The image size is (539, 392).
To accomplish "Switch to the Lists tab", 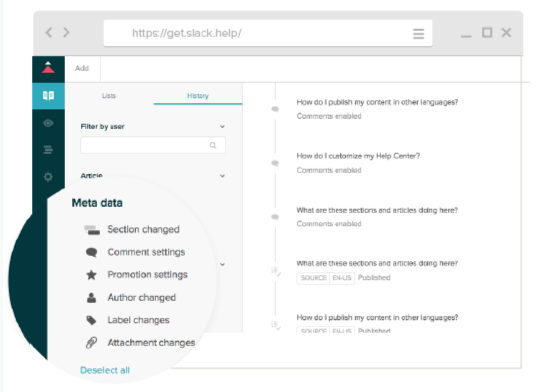I will click(x=109, y=96).
